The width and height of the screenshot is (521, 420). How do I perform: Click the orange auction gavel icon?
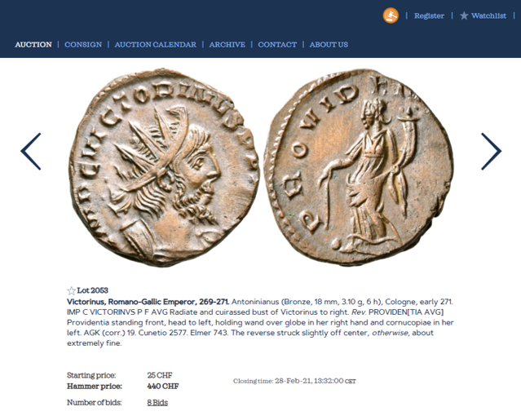391,15
